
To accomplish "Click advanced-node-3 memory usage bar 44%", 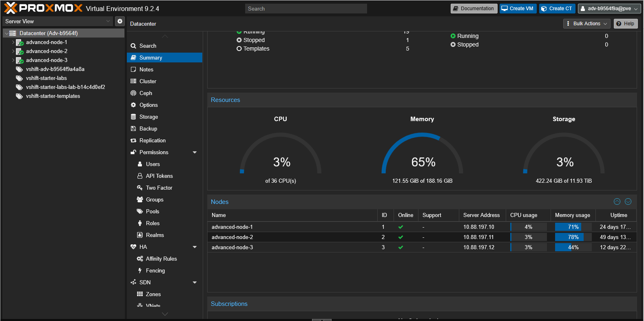I will tap(573, 248).
